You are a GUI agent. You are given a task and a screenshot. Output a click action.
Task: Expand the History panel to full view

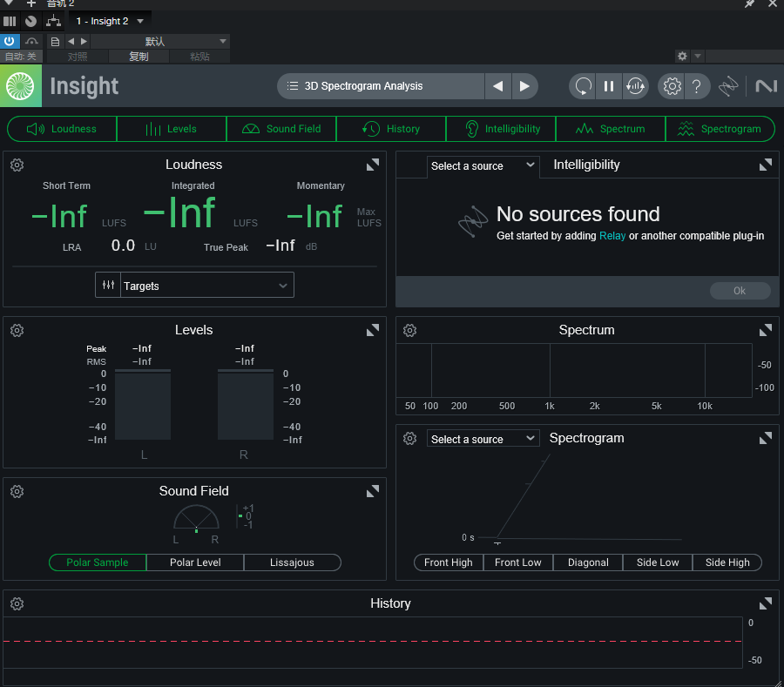(x=766, y=603)
